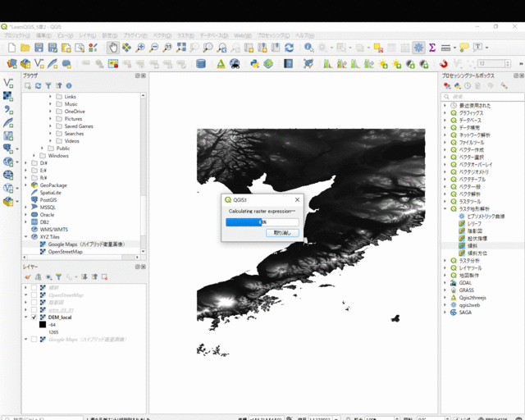The image size is (525, 420).
Task: Check the top 傾斜 layer checkbox
Action: click(34, 288)
